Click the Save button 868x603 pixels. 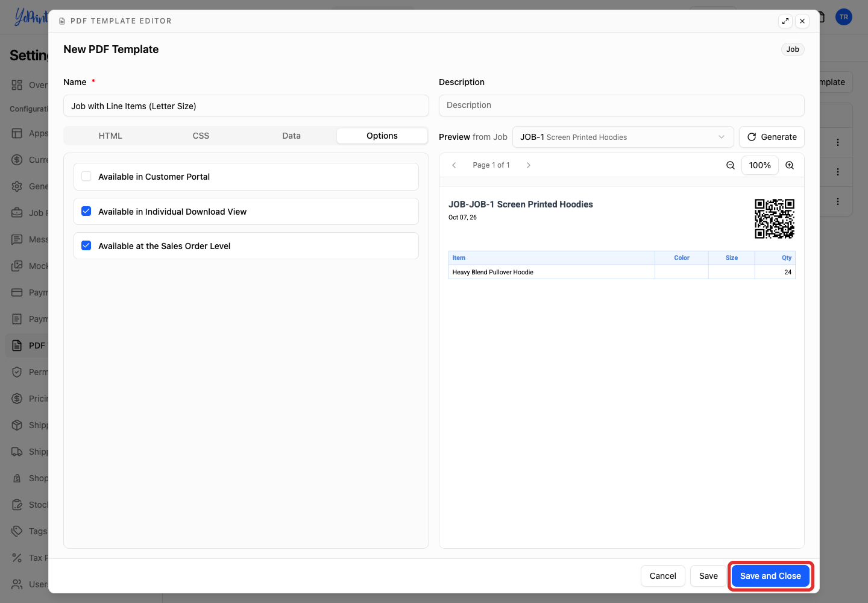708,576
